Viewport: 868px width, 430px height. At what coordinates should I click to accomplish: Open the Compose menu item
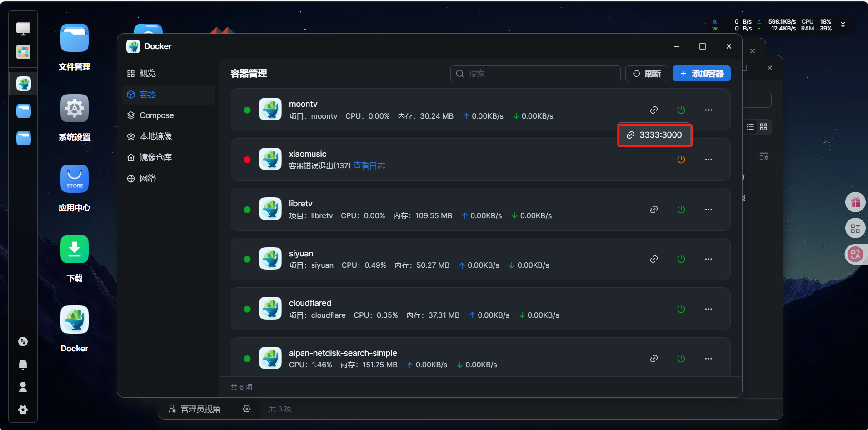[168, 115]
